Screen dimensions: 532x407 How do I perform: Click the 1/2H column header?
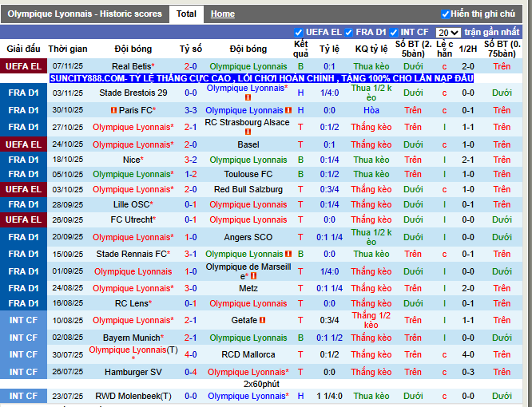pos(468,49)
